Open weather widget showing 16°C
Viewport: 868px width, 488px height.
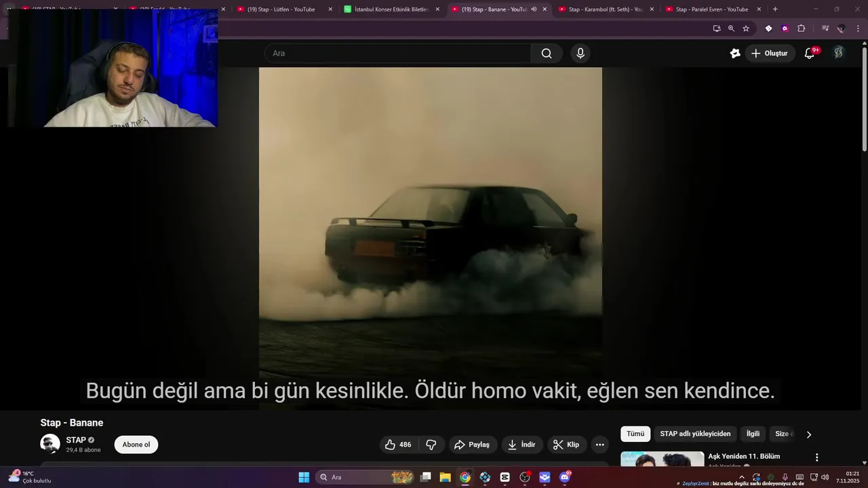30,477
